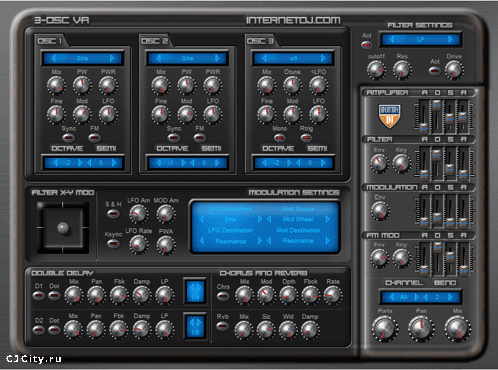498x370 pixels.
Task: Click the D1 delay Mix knob
Action: (x=74, y=295)
